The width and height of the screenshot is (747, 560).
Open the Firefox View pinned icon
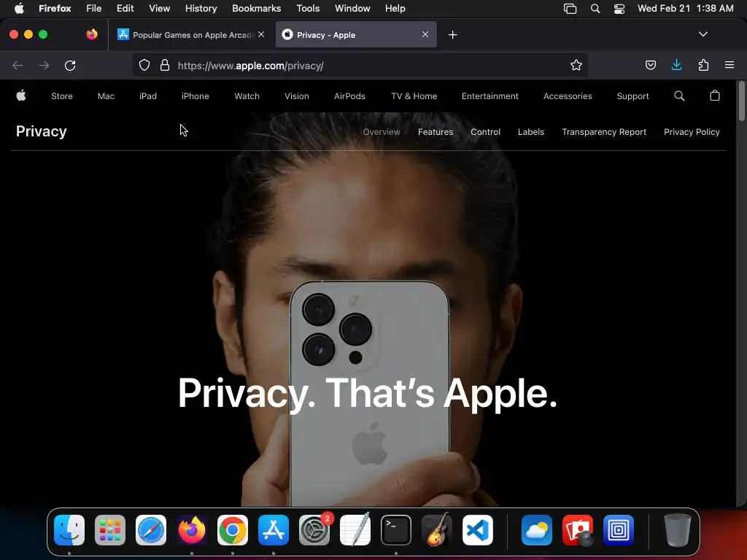(x=92, y=34)
